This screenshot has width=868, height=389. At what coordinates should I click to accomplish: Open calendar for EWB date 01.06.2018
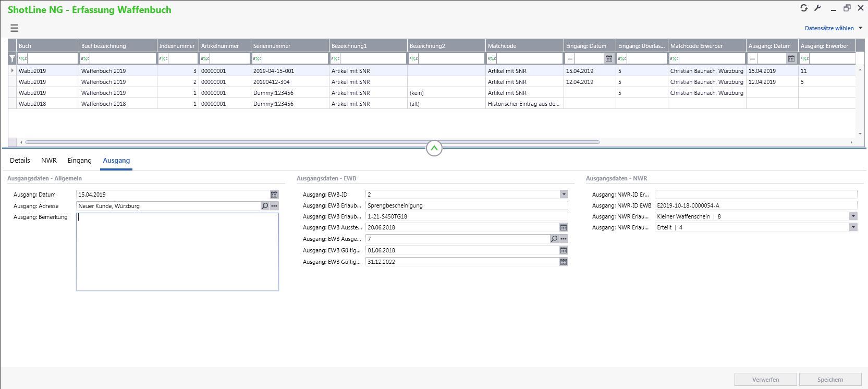tap(564, 250)
